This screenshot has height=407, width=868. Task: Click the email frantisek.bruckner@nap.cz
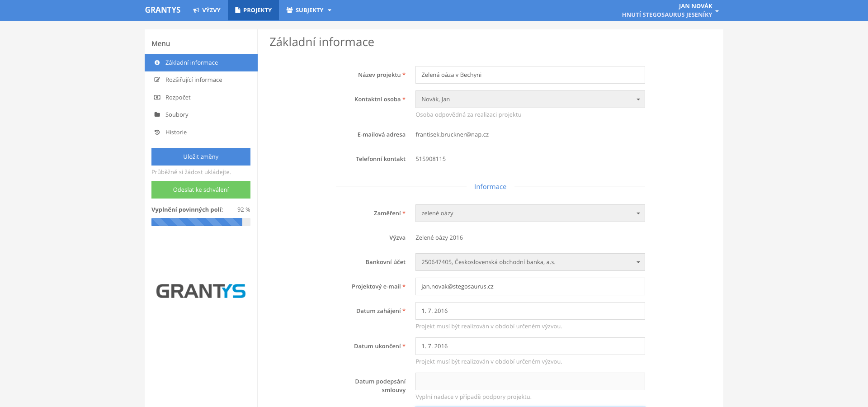[452, 135]
